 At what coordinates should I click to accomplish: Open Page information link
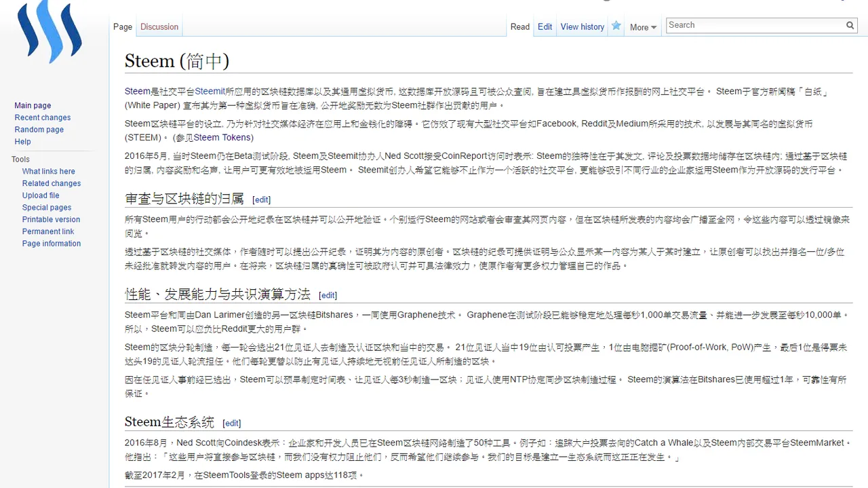pos(52,244)
